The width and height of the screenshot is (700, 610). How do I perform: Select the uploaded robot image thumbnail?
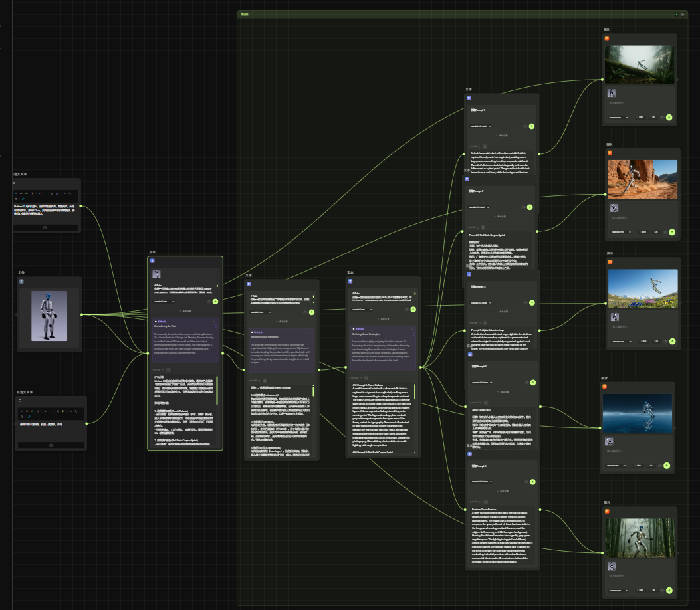[50, 314]
